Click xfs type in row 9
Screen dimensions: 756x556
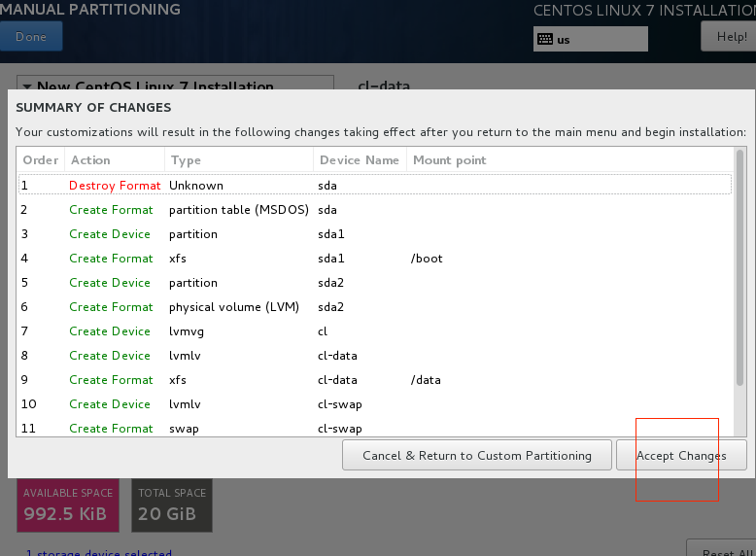click(178, 380)
